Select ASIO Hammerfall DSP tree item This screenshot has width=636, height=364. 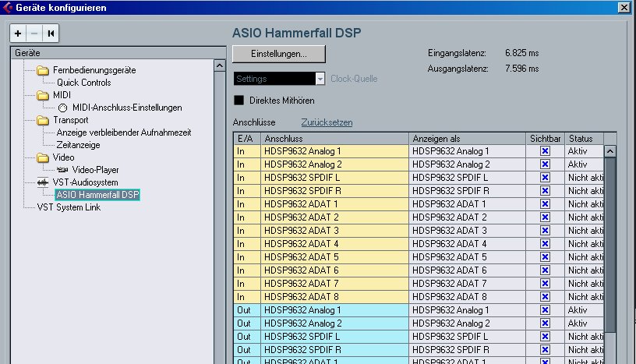click(x=97, y=195)
